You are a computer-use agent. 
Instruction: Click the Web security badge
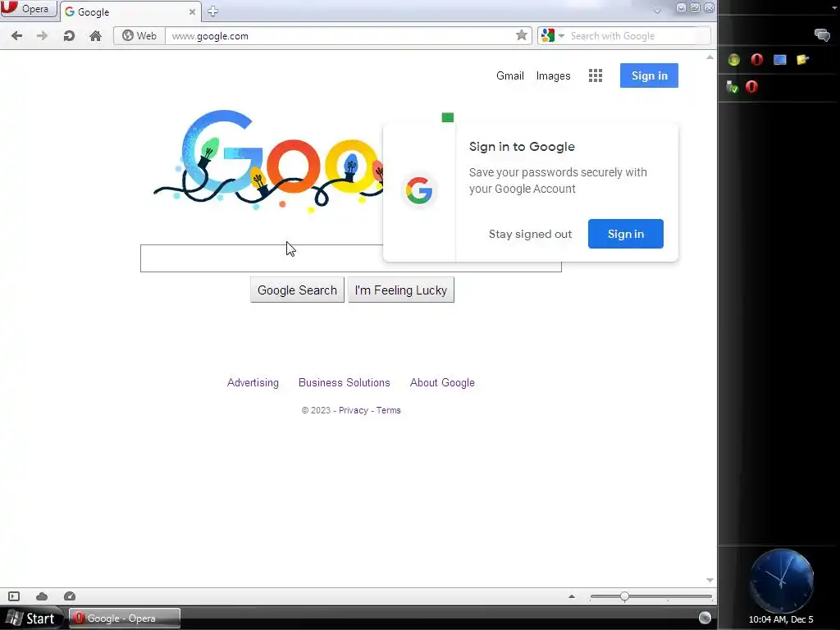tap(139, 36)
